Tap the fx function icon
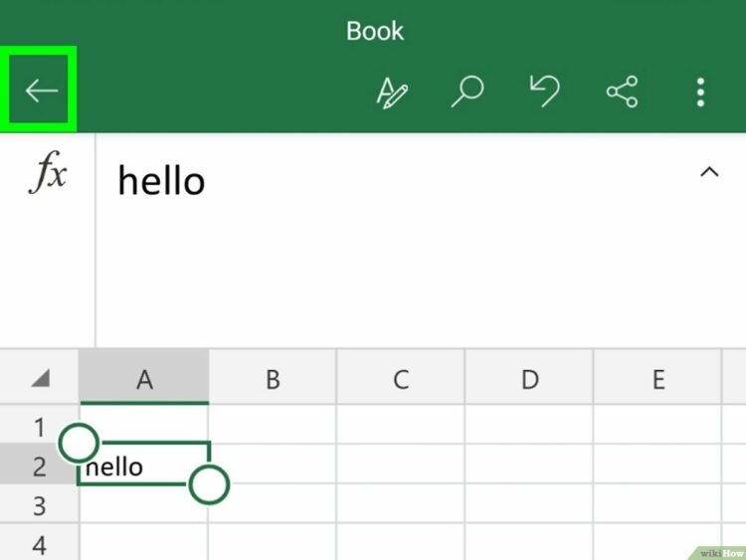 click(x=47, y=175)
